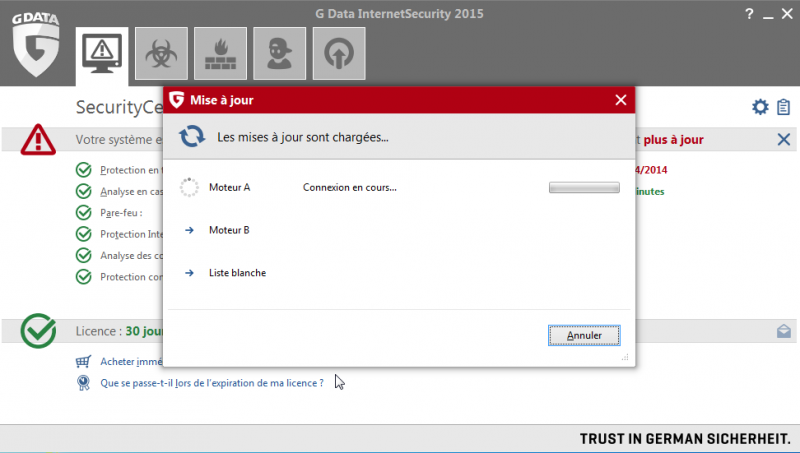Screen dimensions: 800x453
Task: Click the 'plus à jour' red text
Action: 673,140
